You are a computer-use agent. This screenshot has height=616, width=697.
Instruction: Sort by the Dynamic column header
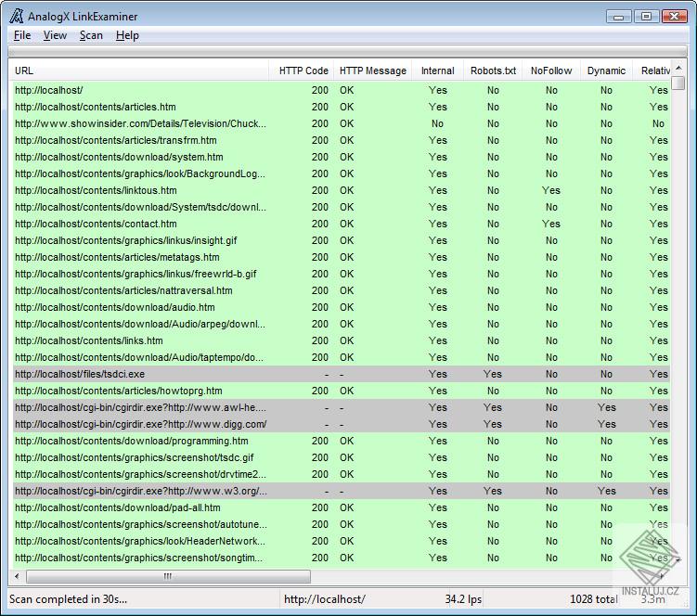pyautogui.click(x=606, y=71)
